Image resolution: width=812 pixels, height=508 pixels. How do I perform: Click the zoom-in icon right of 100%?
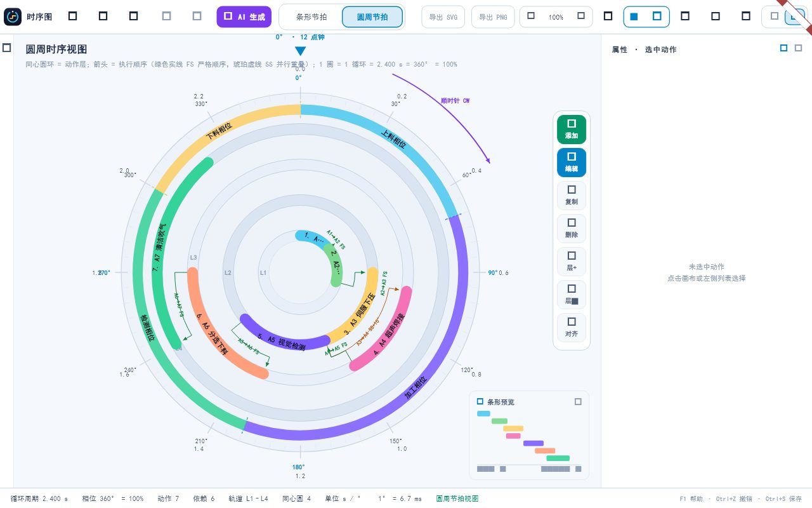[x=581, y=16]
